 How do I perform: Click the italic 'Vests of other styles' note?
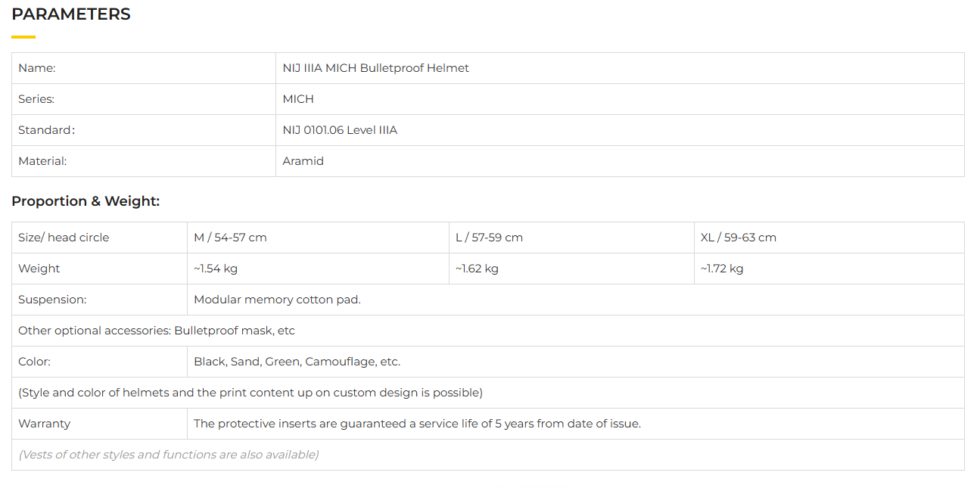tap(169, 455)
